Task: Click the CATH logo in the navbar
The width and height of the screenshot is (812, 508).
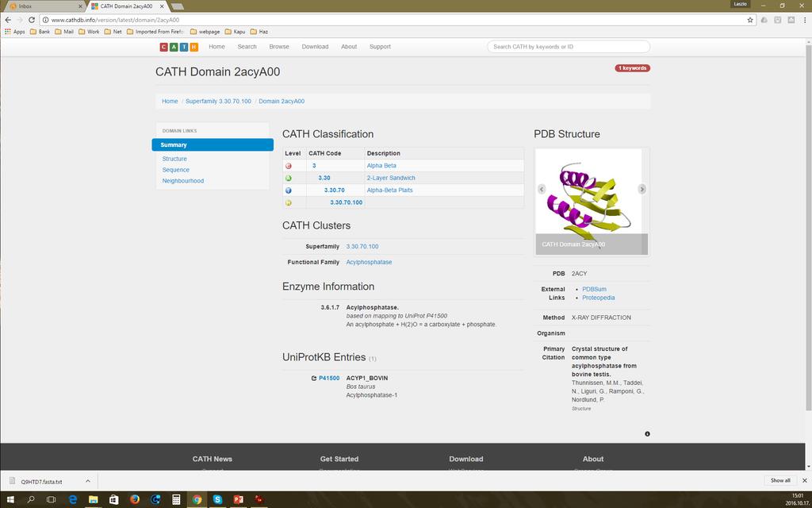Action: click(x=178, y=47)
